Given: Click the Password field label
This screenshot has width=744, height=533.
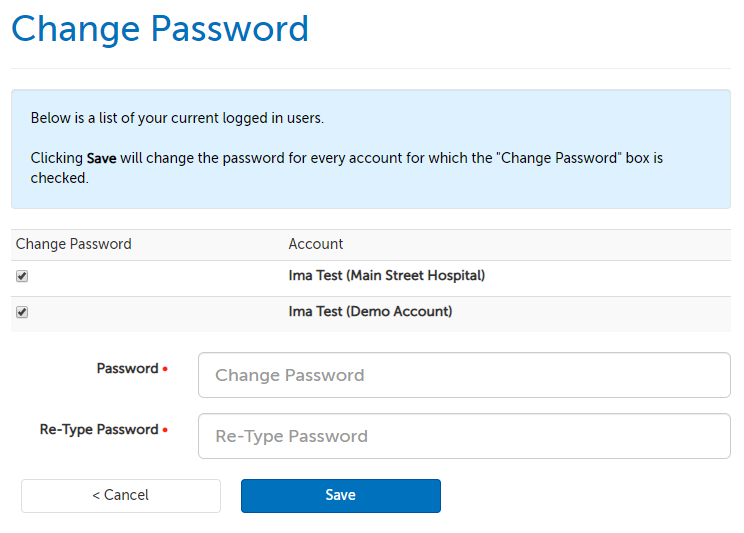Looking at the screenshot, I should coord(127,368).
